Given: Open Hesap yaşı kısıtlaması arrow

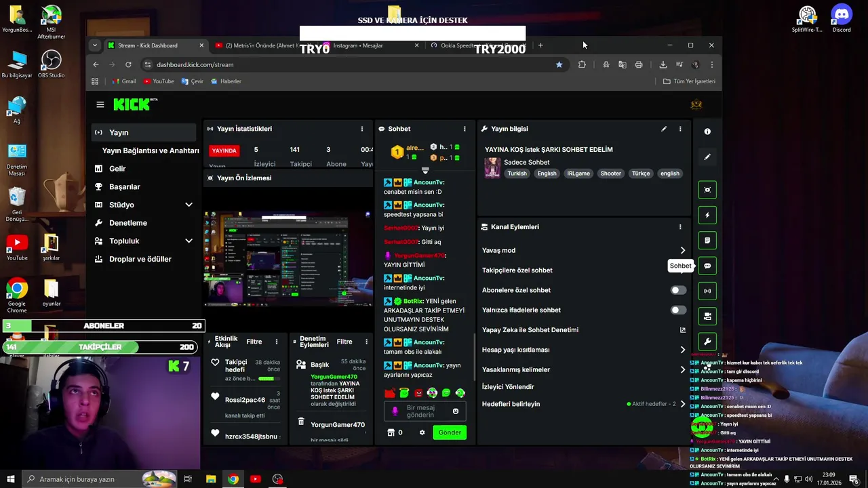Looking at the screenshot, I should 683,350.
